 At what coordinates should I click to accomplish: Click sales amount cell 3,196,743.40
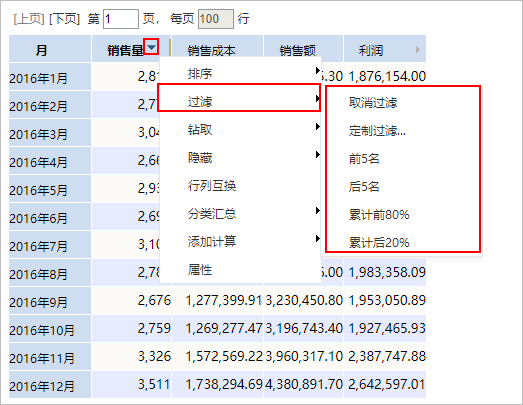tap(304, 329)
